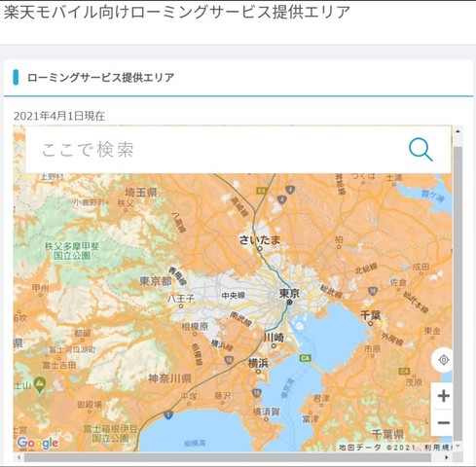Click the vertical scrollbar thumb
Image resolution: width=476 pixels, height=467 pixels.
click(458, 293)
